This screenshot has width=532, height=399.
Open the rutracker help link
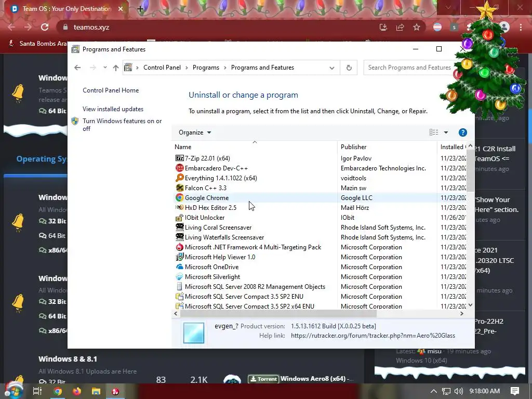click(373, 336)
